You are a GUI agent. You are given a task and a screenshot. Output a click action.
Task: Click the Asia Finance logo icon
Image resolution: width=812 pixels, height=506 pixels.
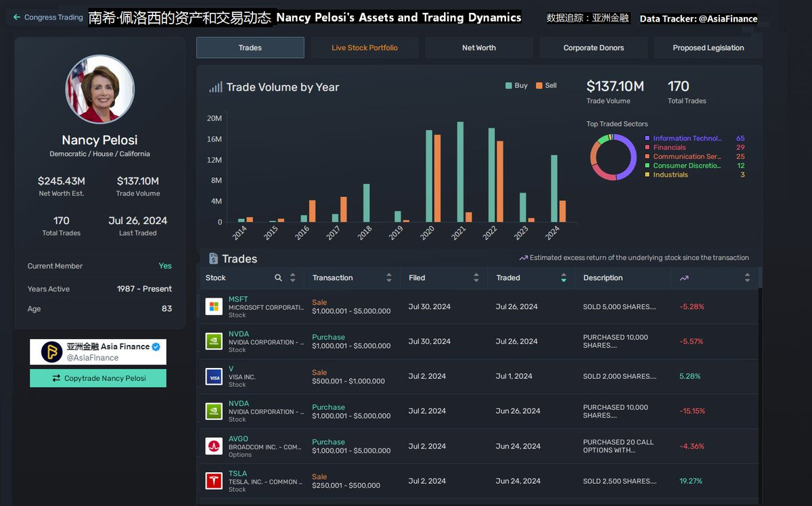(51, 352)
